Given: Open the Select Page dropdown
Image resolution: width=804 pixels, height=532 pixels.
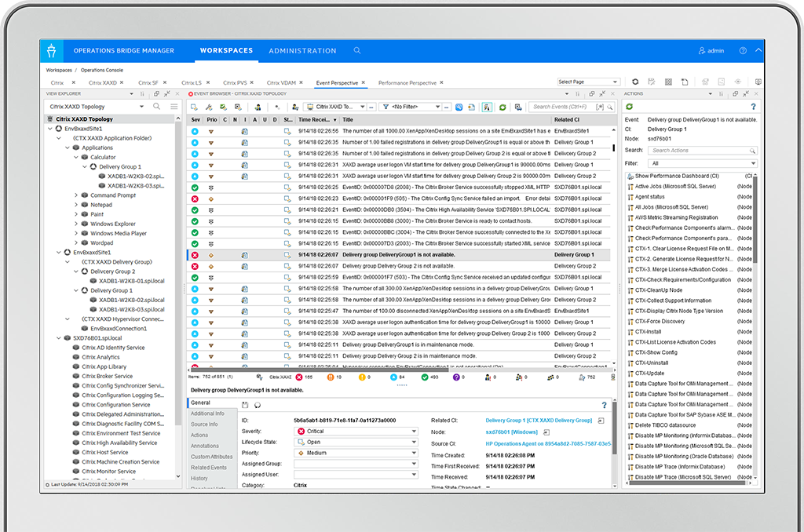Looking at the screenshot, I should 589,82.
